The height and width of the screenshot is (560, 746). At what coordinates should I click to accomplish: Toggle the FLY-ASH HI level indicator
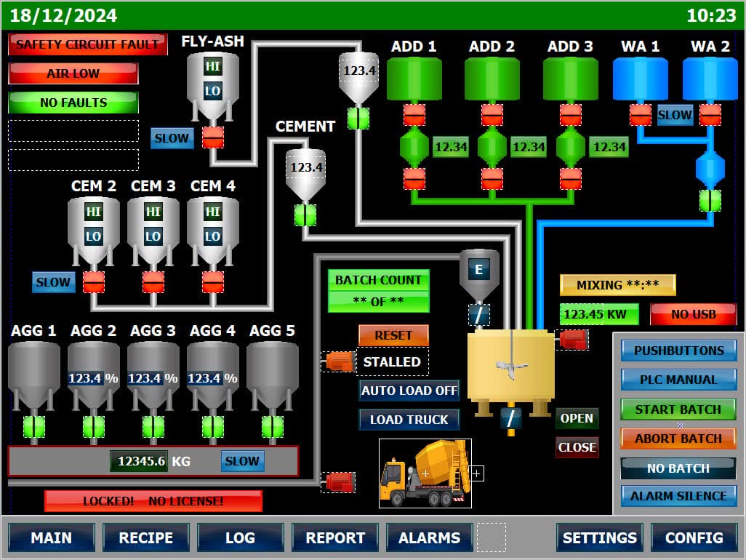coord(212,65)
